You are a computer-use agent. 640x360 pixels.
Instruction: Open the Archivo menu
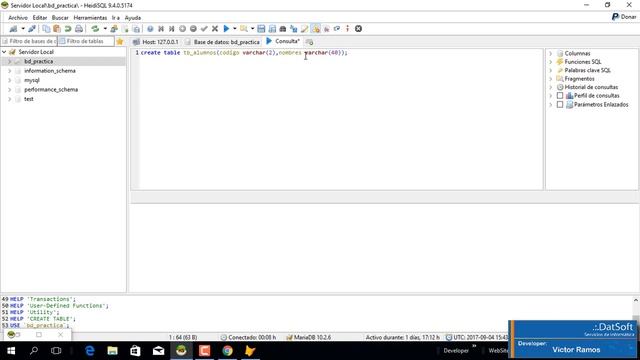coord(18,18)
